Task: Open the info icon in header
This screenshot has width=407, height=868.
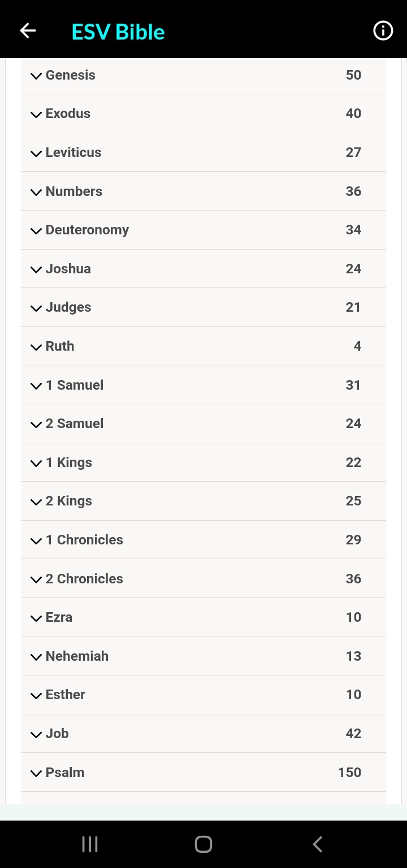Action: [383, 30]
